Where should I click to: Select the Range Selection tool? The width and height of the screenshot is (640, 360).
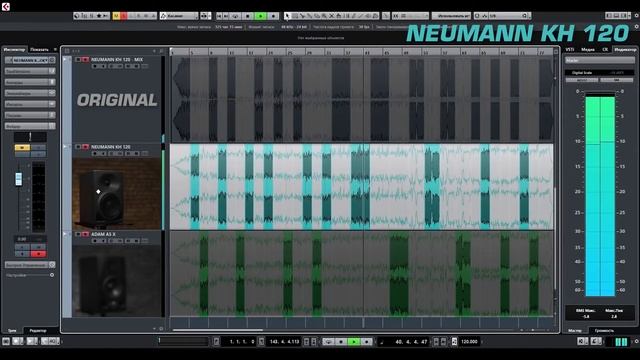[295, 16]
